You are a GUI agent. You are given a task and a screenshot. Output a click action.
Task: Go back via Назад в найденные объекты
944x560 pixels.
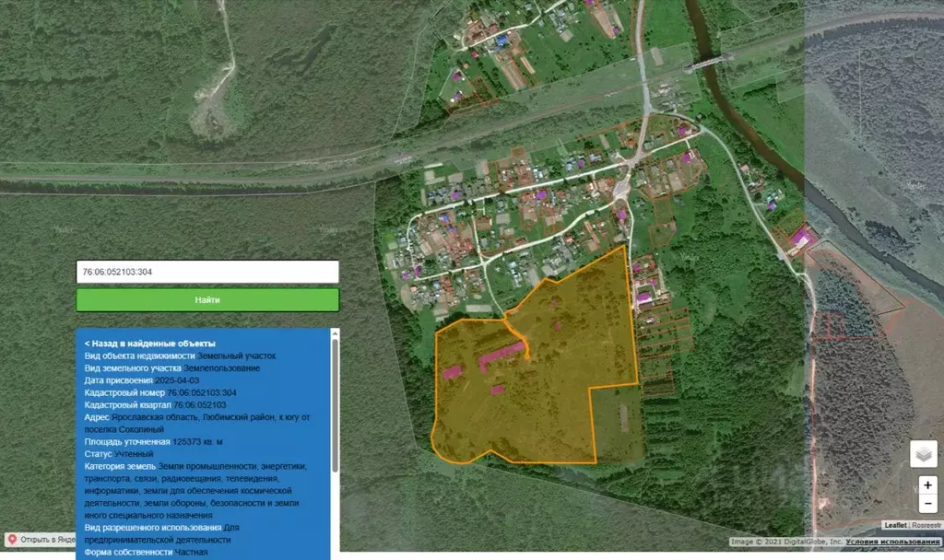(150, 344)
